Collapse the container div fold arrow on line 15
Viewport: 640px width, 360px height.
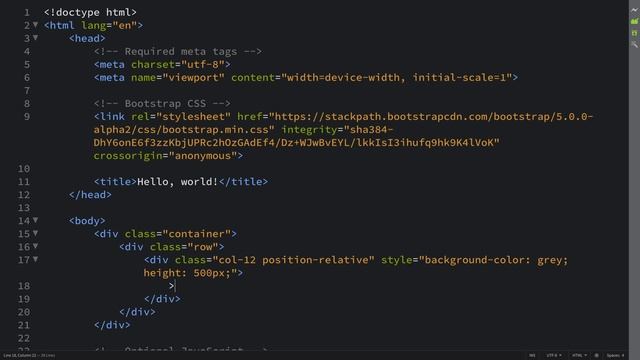point(36,233)
